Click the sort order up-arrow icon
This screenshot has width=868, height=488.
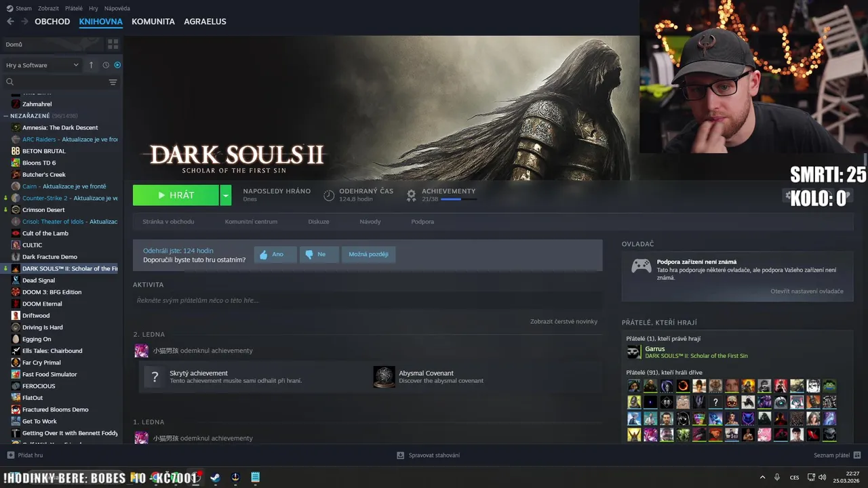tap(92, 65)
